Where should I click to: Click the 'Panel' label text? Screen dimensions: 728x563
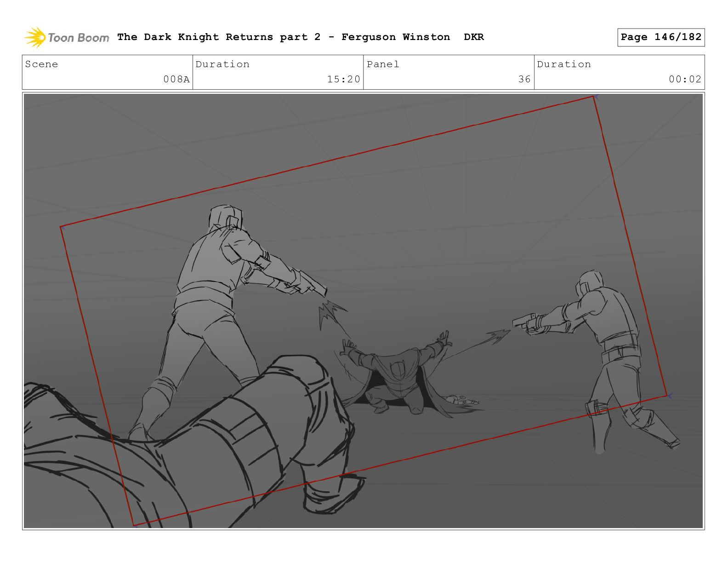coord(383,64)
